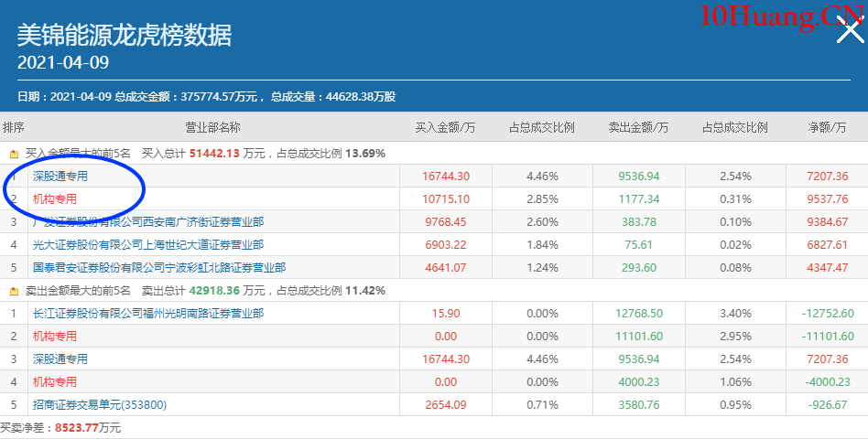Screen dimensions: 868x439
Task: Select net amount -12752.60
Action: coord(828,314)
